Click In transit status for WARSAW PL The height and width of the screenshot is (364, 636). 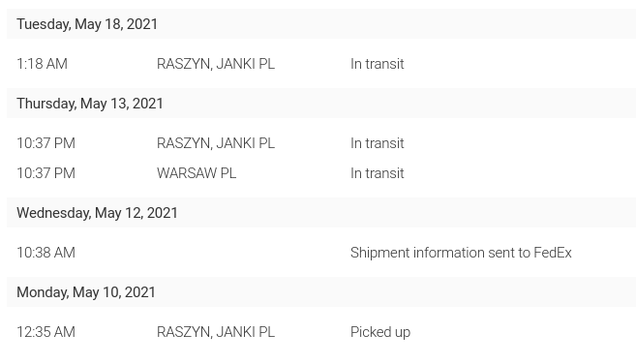tap(377, 173)
